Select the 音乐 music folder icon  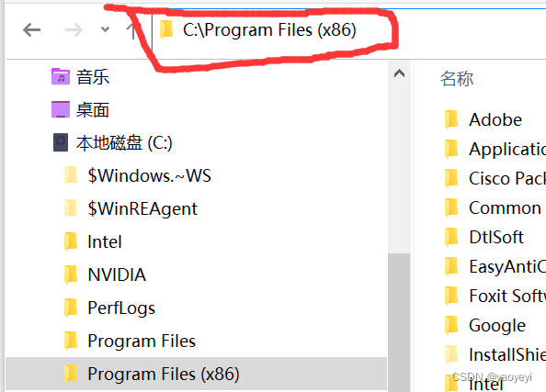point(61,76)
